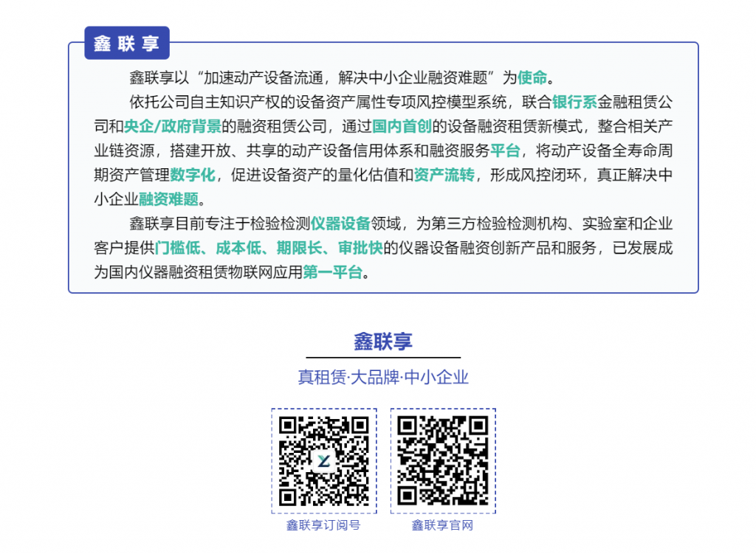
Task: Click the highlighted word 使命
Action: tap(532, 77)
